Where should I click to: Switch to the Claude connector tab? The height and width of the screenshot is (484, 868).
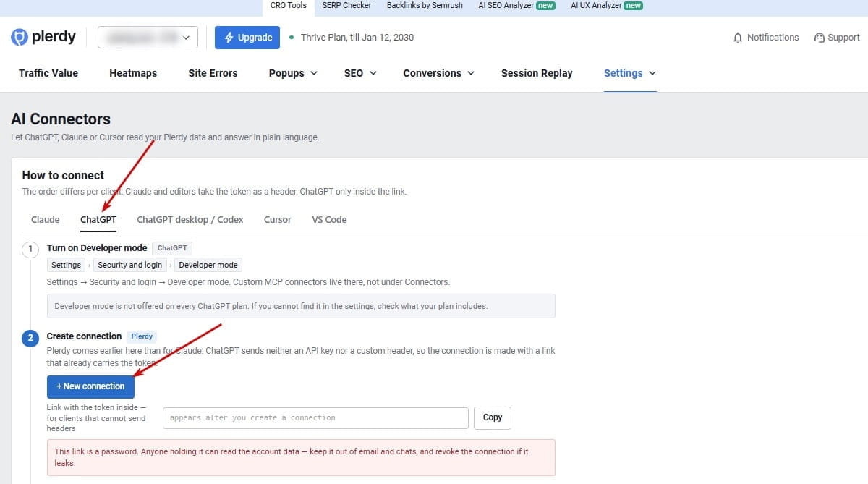point(46,219)
